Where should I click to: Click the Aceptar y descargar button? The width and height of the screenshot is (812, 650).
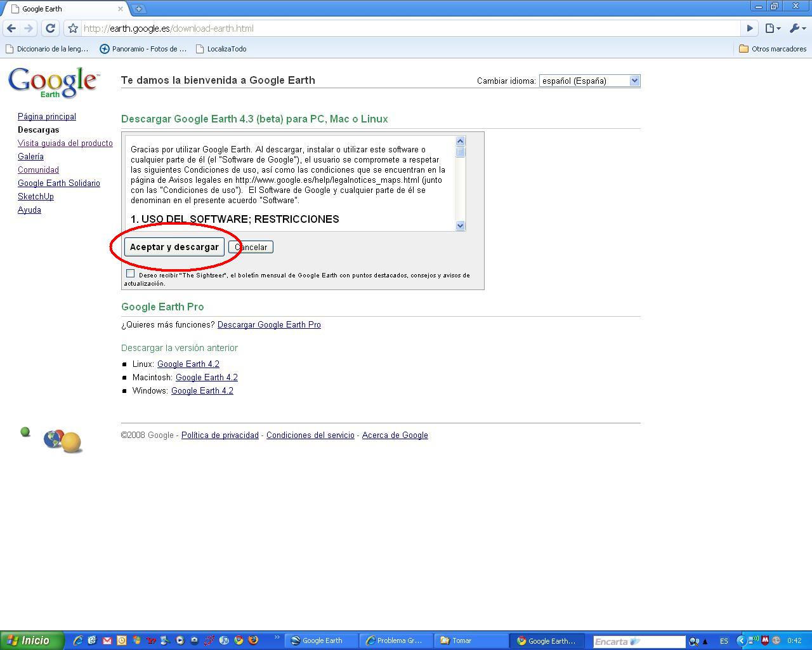174,247
